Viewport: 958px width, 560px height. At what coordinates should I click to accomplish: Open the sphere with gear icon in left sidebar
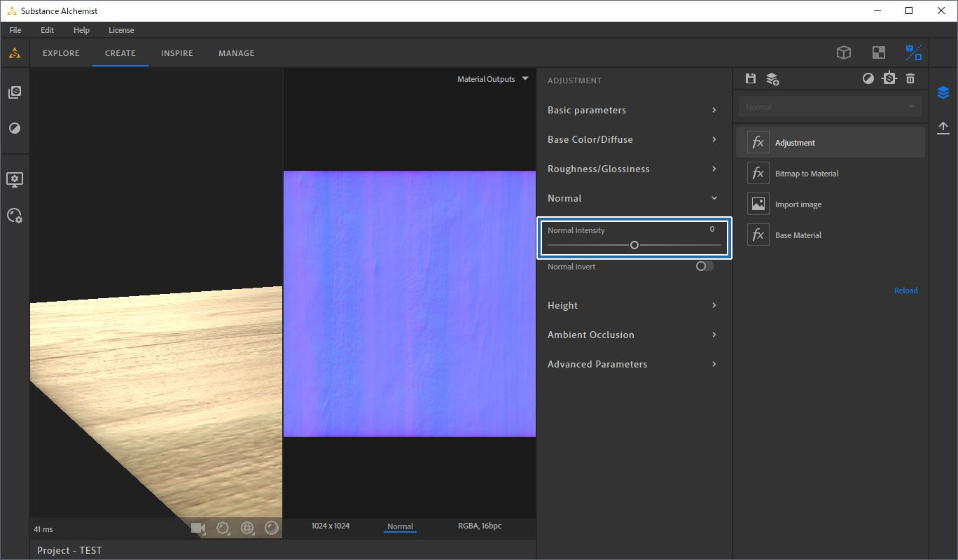pos(15,216)
